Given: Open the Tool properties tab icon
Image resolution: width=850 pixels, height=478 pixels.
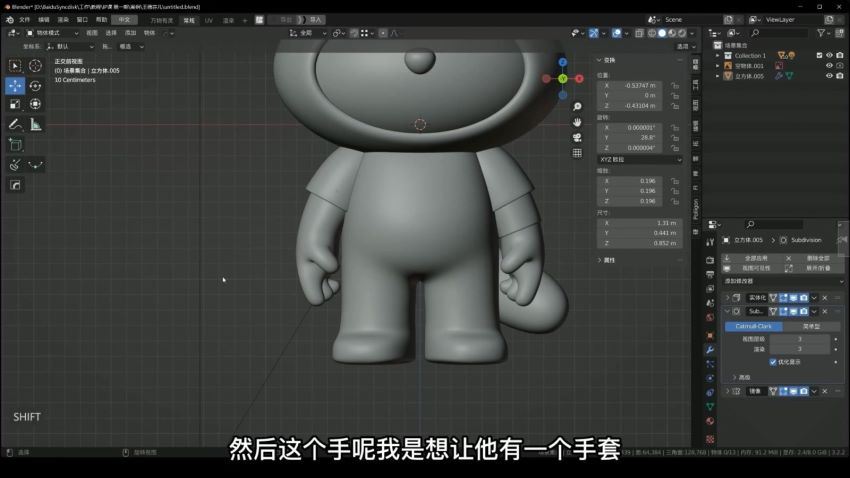Looking at the screenshot, I should 710,243.
